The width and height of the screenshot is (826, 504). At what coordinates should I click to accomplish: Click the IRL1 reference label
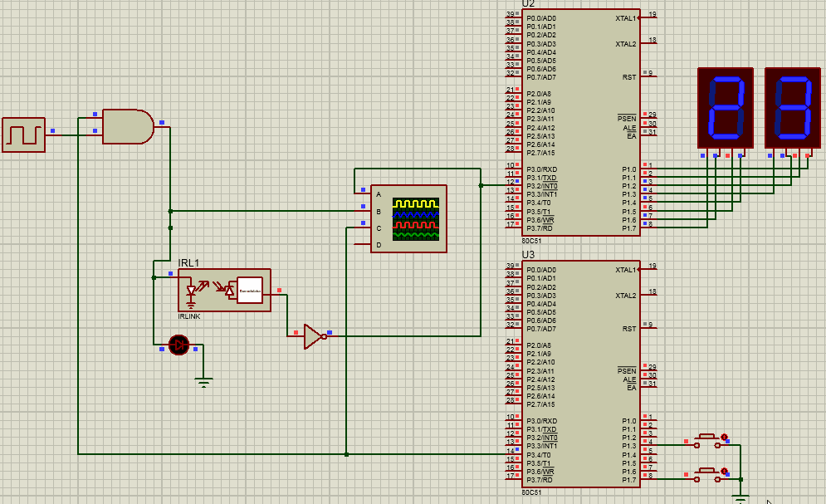click(x=188, y=263)
